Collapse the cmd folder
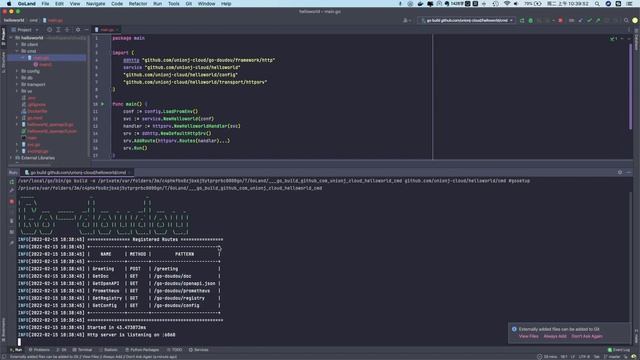Viewport: 640px width, 360px height. (18, 51)
